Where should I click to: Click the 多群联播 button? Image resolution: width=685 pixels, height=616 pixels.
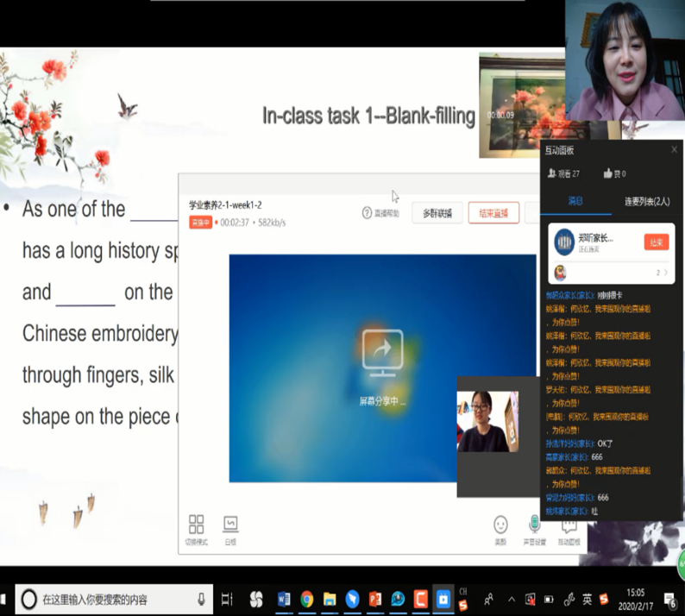pos(437,213)
